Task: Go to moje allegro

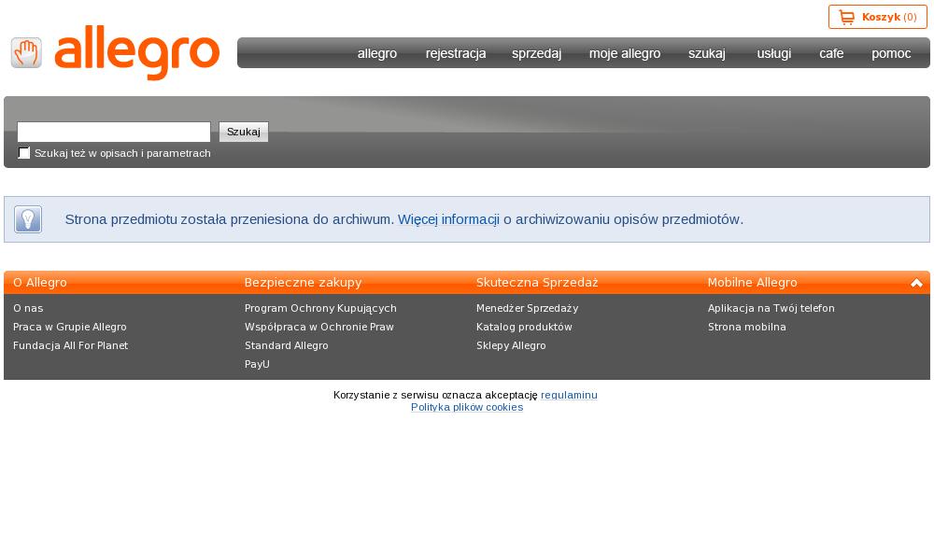Action: (x=624, y=53)
